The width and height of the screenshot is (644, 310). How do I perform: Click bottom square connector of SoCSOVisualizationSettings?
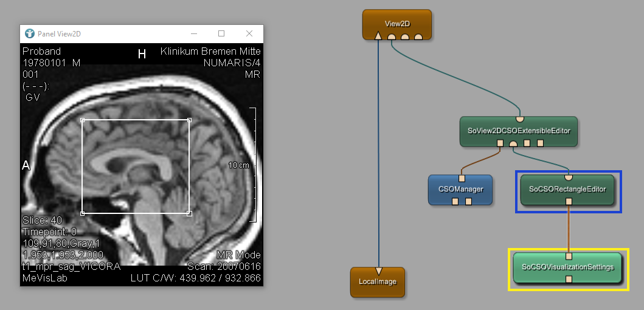point(568,279)
